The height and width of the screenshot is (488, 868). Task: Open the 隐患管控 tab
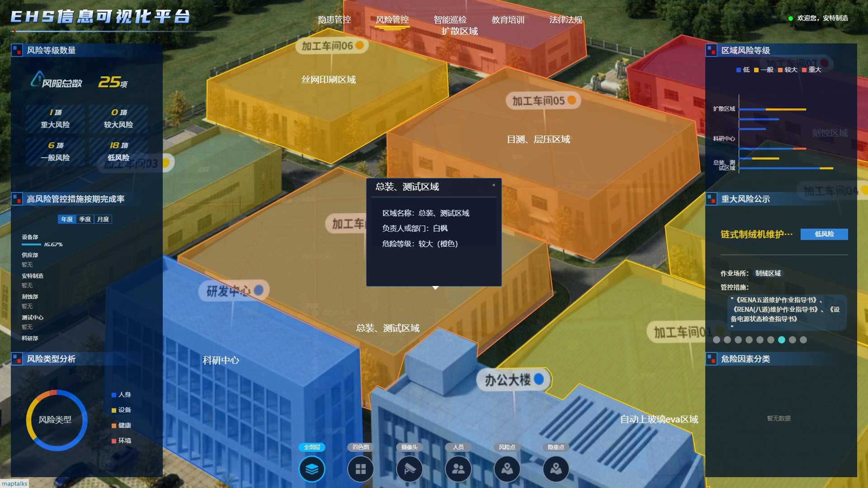coord(335,20)
